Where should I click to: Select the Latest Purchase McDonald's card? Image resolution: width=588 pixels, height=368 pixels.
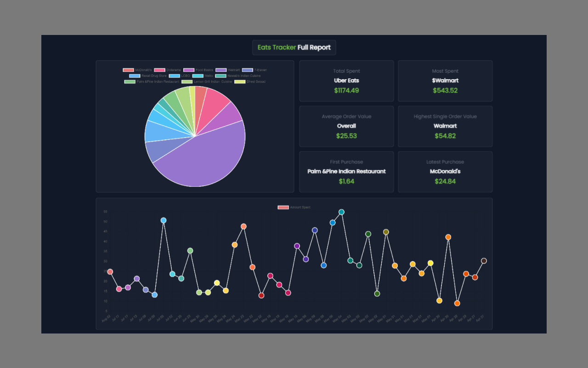pyautogui.click(x=445, y=172)
